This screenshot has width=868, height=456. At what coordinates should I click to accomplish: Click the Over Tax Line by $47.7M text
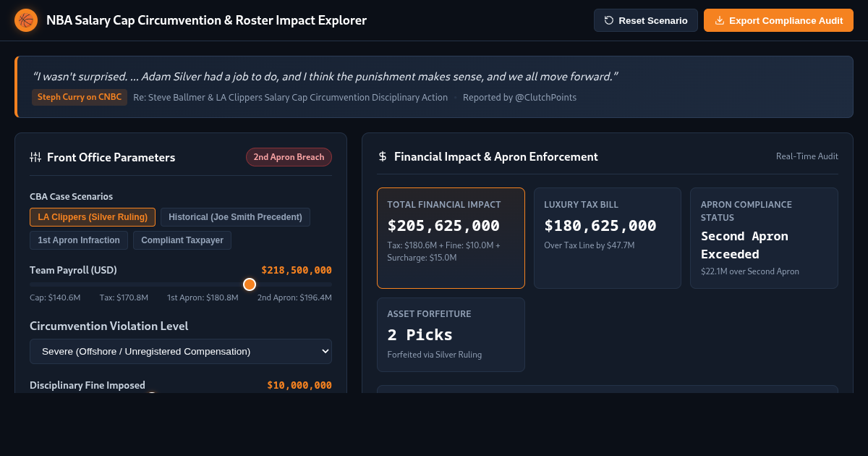coord(590,245)
